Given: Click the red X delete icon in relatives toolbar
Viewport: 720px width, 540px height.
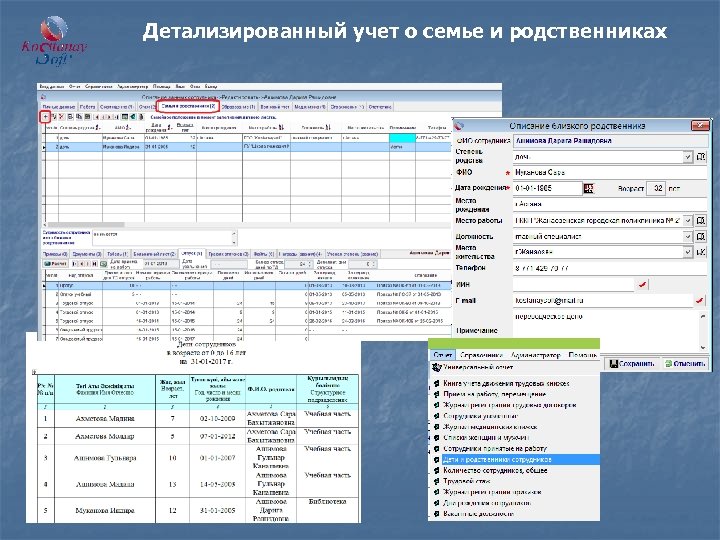Looking at the screenshot, I should [62, 117].
